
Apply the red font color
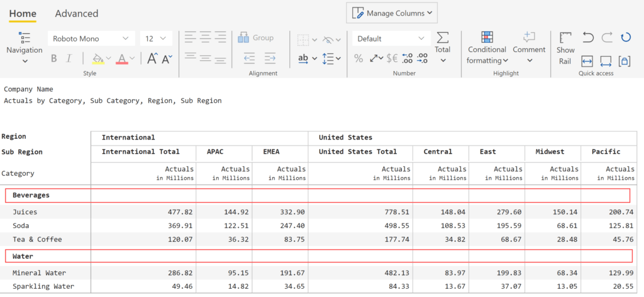(x=122, y=58)
